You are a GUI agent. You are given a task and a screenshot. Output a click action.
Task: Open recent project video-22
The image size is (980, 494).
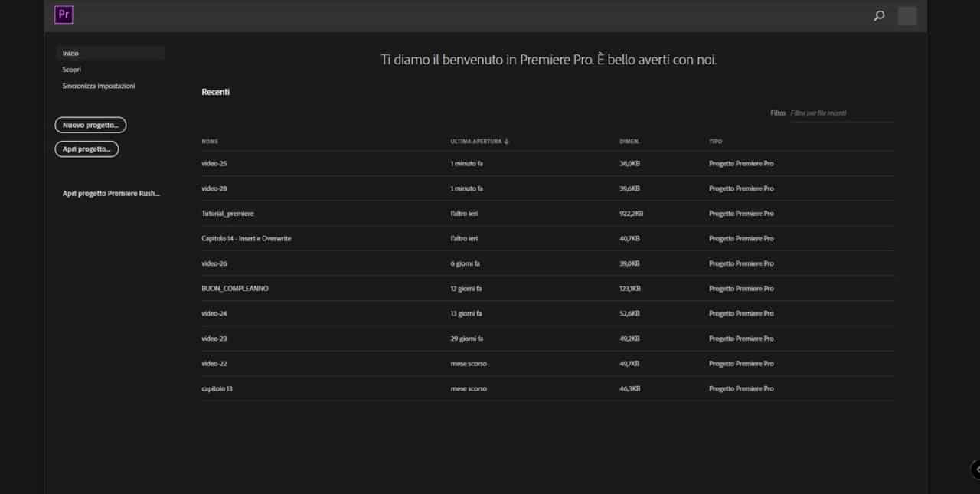[214, 364]
